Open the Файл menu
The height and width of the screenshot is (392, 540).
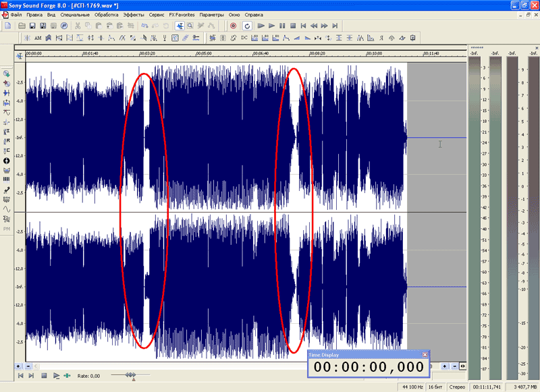pyautogui.click(x=16, y=14)
